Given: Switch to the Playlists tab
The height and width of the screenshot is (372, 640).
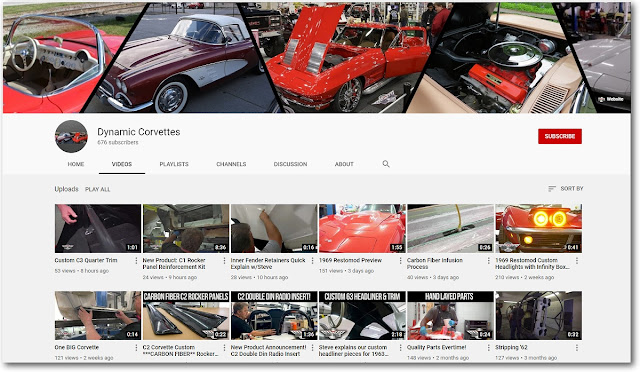Looking at the screenshot, I should coord(174,164).
